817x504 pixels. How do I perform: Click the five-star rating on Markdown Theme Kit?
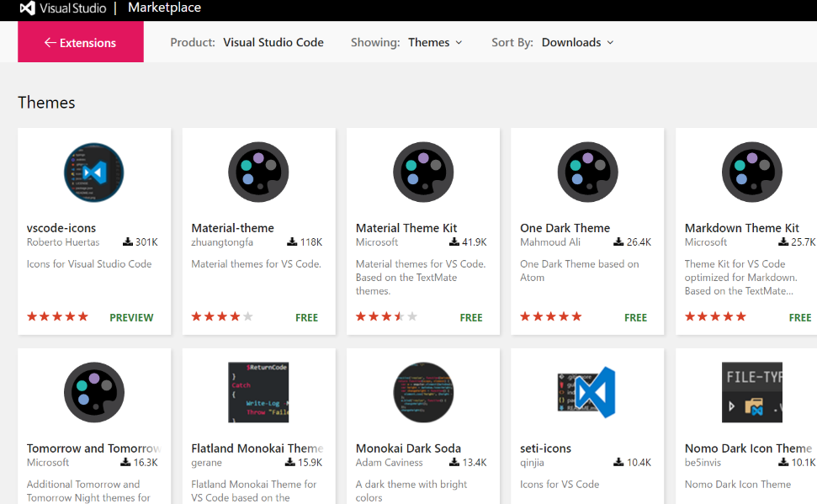pyautogui.click(x=715, y=316)
